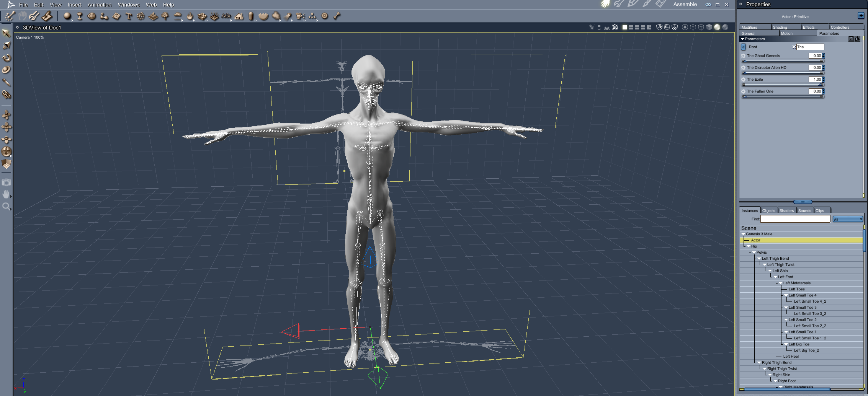Image resolution: width=868 pixels, height=396 pixels.
Task: Select the chain Link tool
Action: click(x=6, y=95)
